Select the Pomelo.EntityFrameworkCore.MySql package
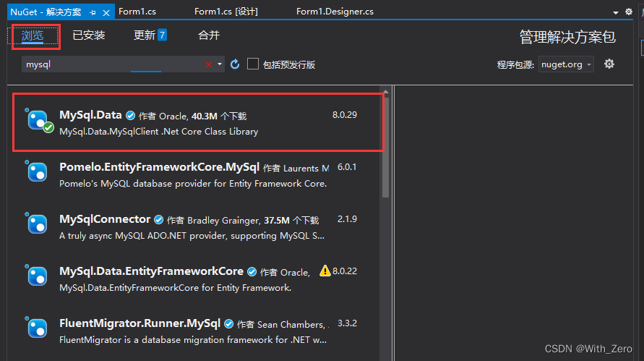The image size is (644, 361). tap(197, 175)
